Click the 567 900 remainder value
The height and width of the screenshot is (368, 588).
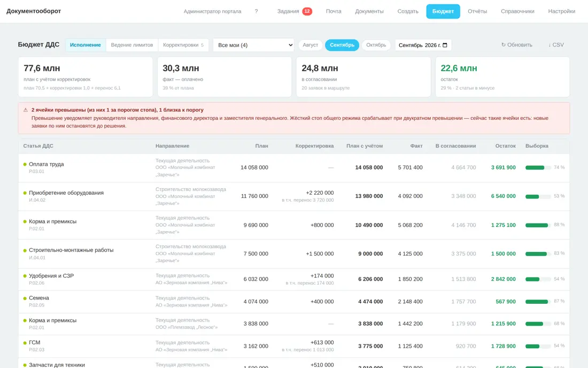pos(506,302)
